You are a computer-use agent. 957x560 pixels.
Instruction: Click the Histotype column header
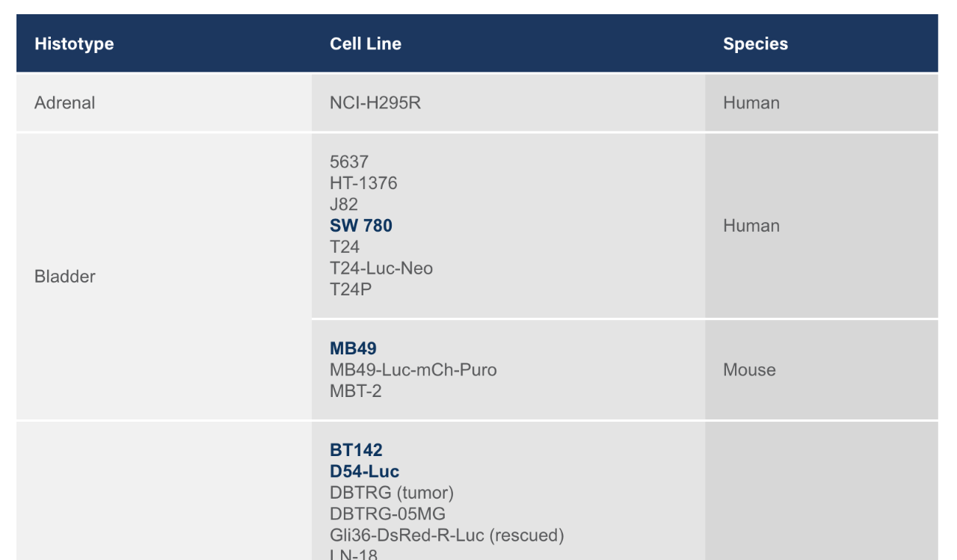[x=74, y=43]
